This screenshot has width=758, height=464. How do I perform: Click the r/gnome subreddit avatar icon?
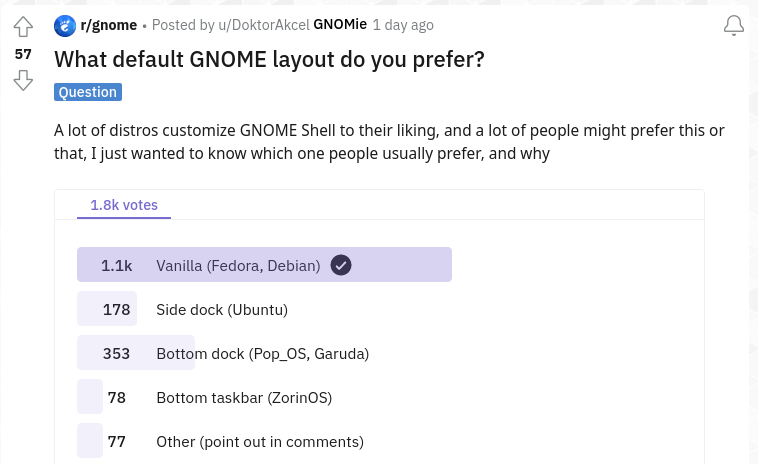coord(65,25)
